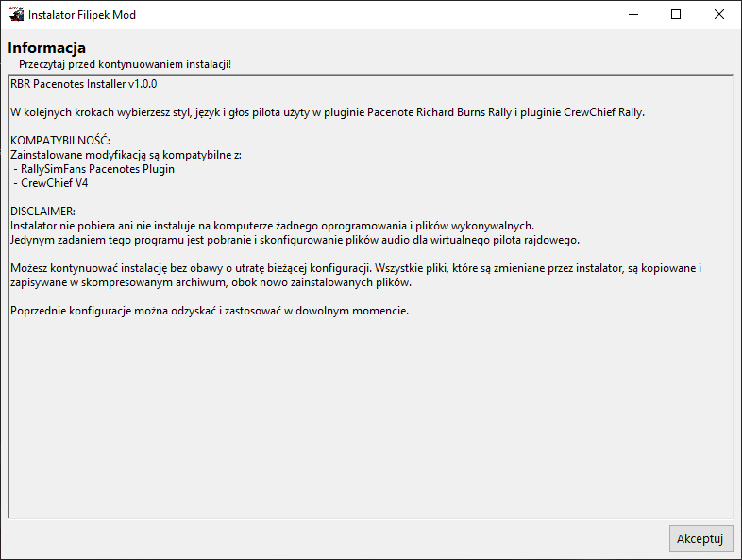Click the Poprzednie konfiguracje można odzyskać line
Viewport: 742px width, 560px height.
pos(209,311)
